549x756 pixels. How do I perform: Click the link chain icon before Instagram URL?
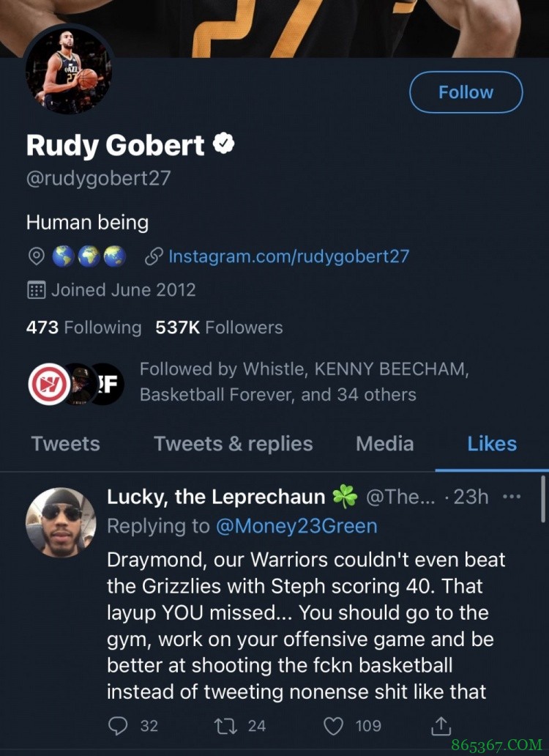(x=153, y=256)
